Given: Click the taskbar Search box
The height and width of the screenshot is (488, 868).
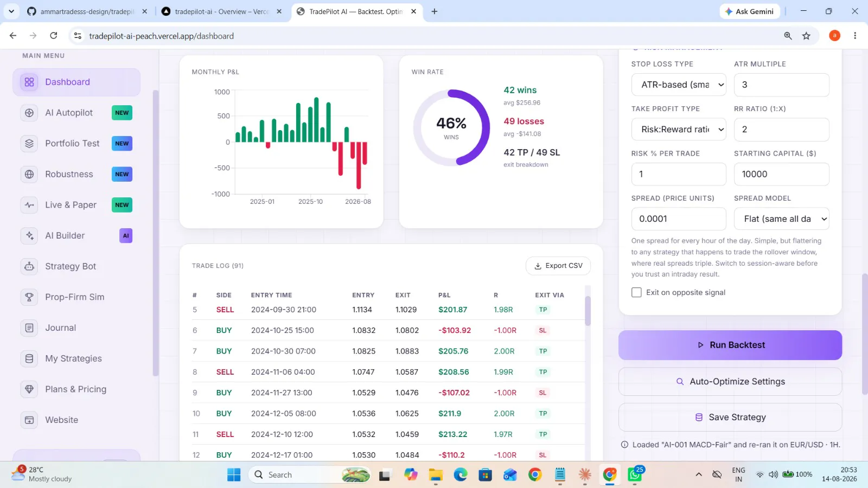Looking at the screenshot, I should [x=310, y=475].
